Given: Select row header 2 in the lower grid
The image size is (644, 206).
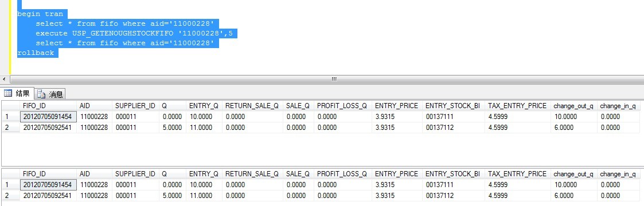Looking at the screenshot, I should point(11,195).
